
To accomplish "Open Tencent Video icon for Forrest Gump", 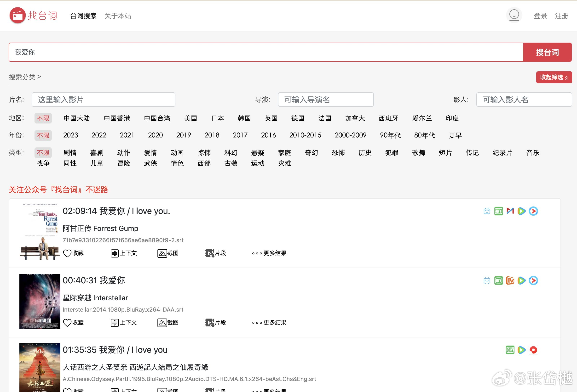I will coord(522,211).
